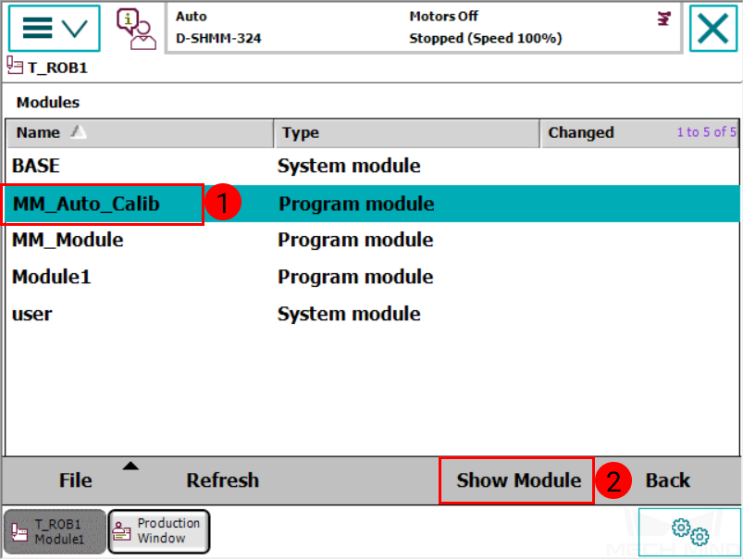
Task: Switch to the Production Window tab
Action: [x=159, y=531]
